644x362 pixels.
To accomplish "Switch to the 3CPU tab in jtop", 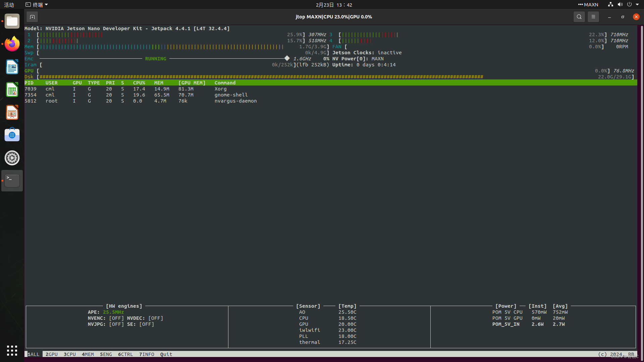I will (x=69, y=354).
